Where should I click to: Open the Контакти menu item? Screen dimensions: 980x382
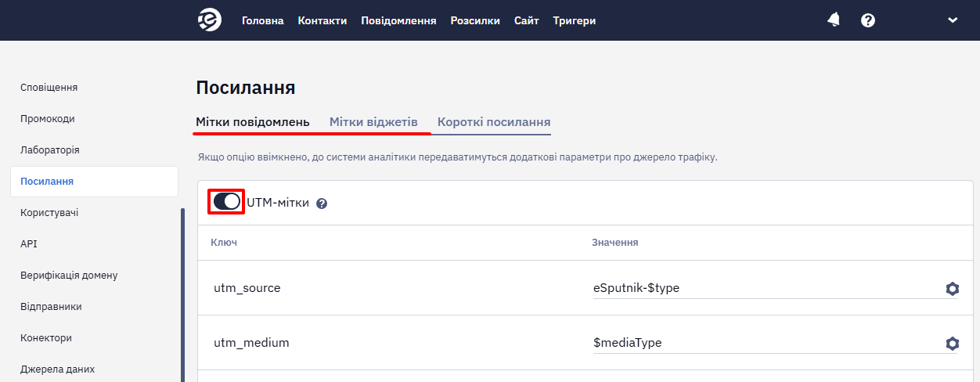(x=322, y=21)
